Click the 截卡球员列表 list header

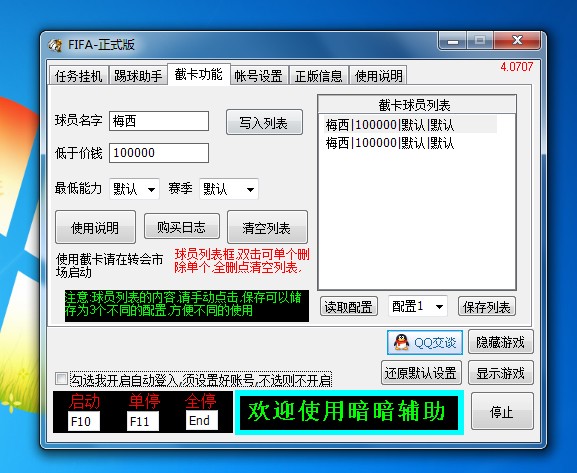click(417, 105)
